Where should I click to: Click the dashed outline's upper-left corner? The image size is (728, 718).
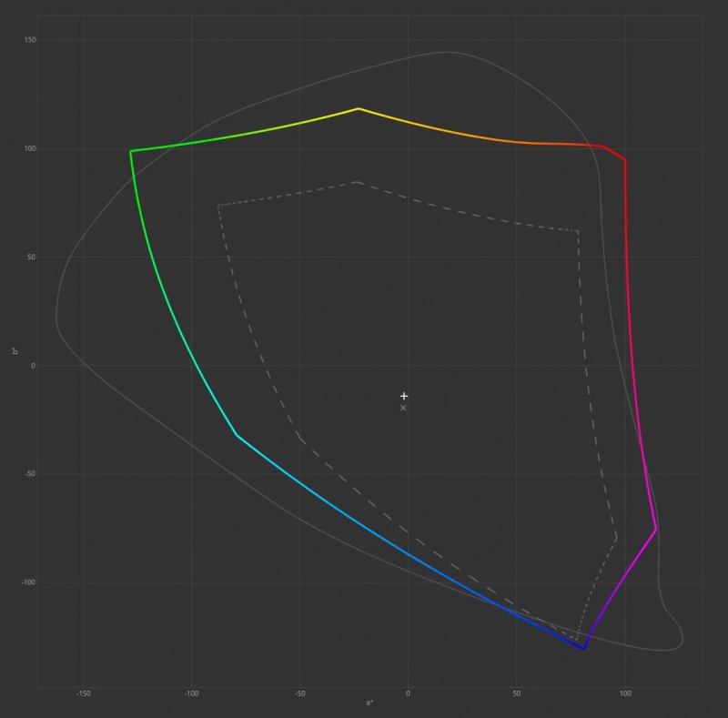[x=218, y=205]
